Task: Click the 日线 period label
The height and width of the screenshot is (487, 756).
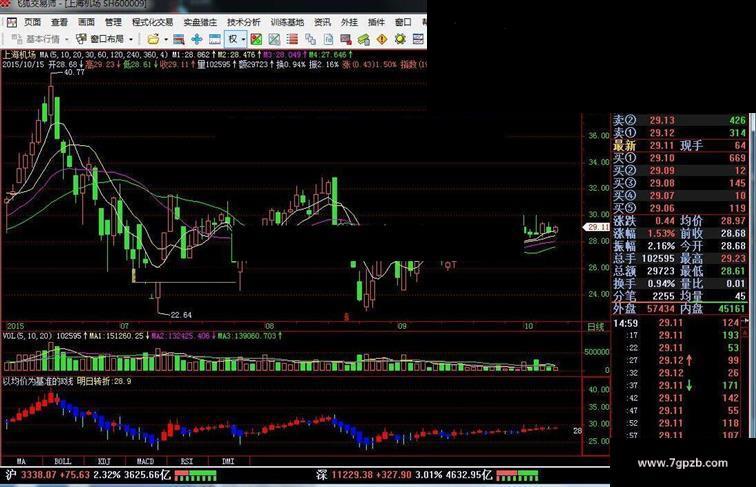Action: 596,327
